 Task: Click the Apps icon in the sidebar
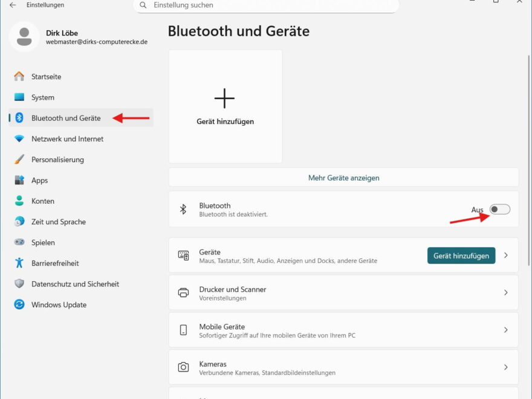19,180
